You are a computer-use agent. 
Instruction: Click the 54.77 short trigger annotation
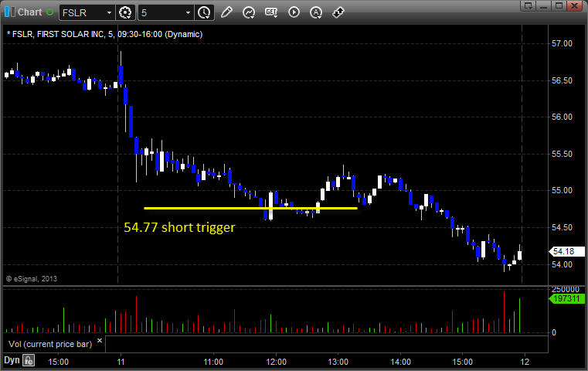[x=179, y=227]
